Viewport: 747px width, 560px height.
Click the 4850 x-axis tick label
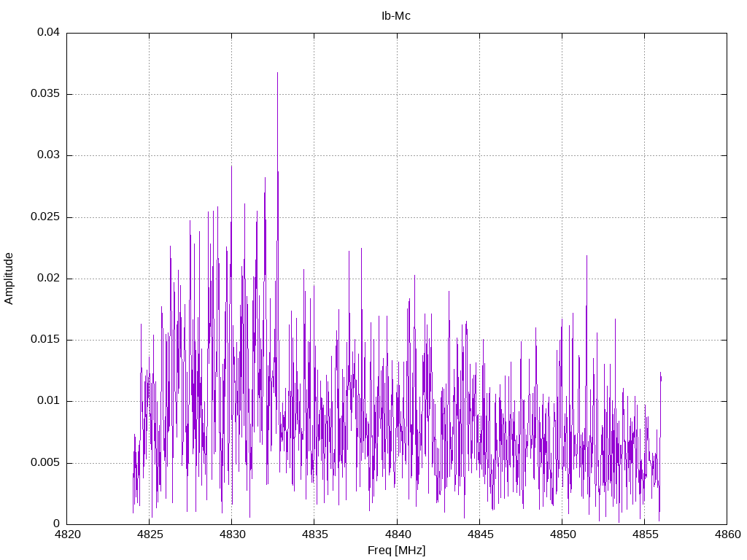pos(562,534)
